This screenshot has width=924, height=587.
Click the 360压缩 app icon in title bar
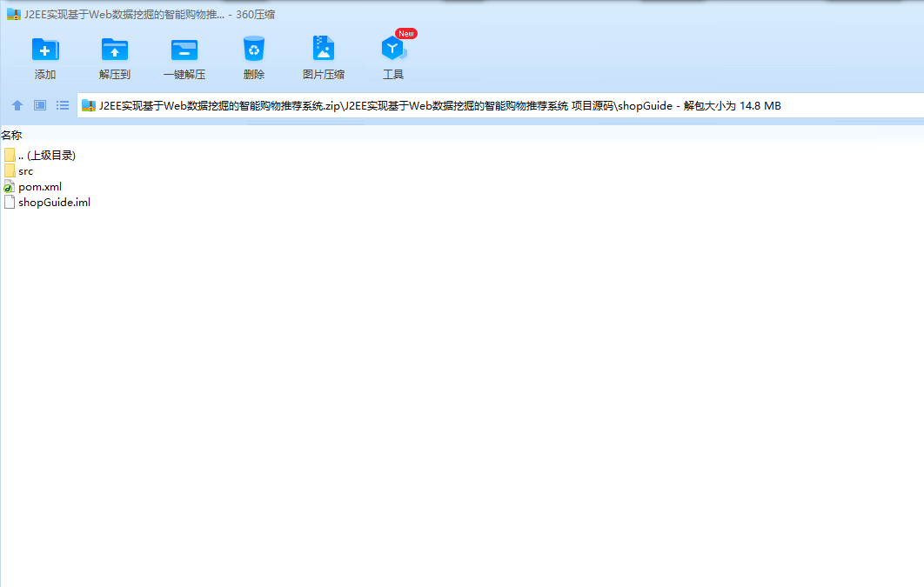(14, 15)
